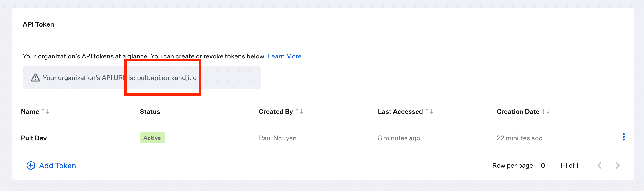Click the API Token page heading

(38, 24)
